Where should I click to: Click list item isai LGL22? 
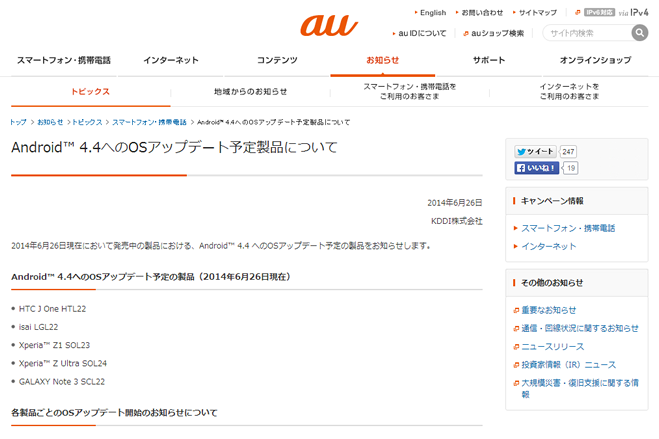pyautogui.click(x=38, y=327)
